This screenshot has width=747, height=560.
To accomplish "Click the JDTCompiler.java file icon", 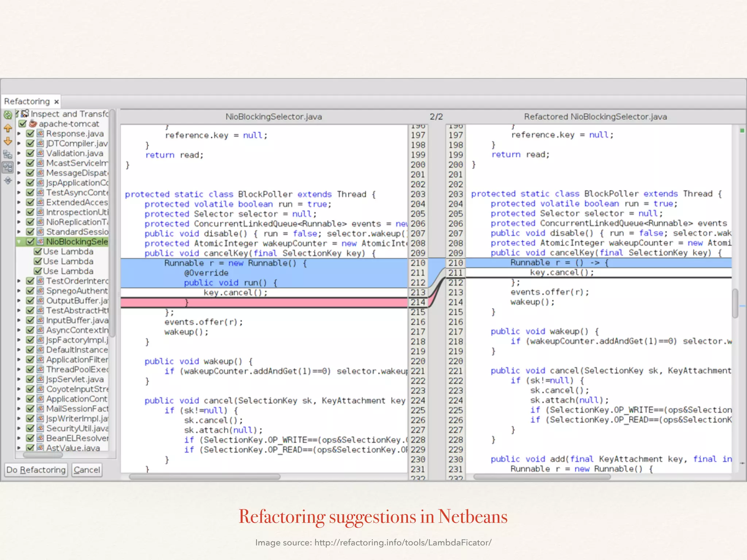I will point(40,143).
